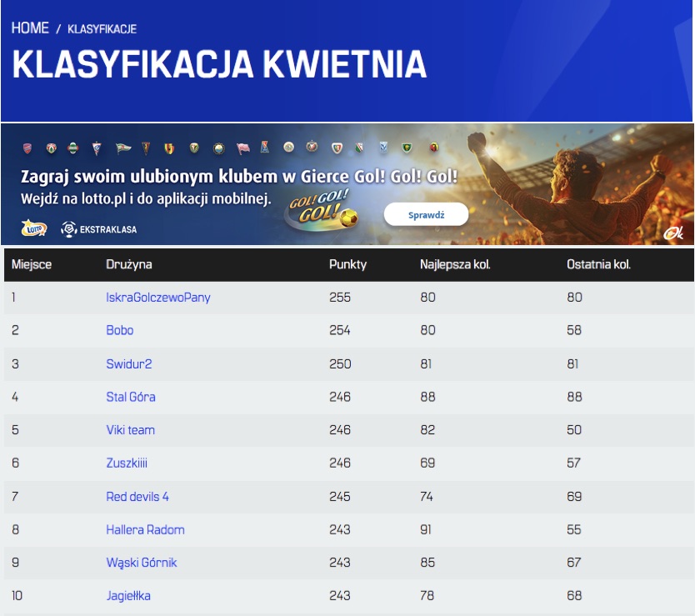Select team Swidur2
The height and width of the screenshot is (616, 695).
(129, 363)
